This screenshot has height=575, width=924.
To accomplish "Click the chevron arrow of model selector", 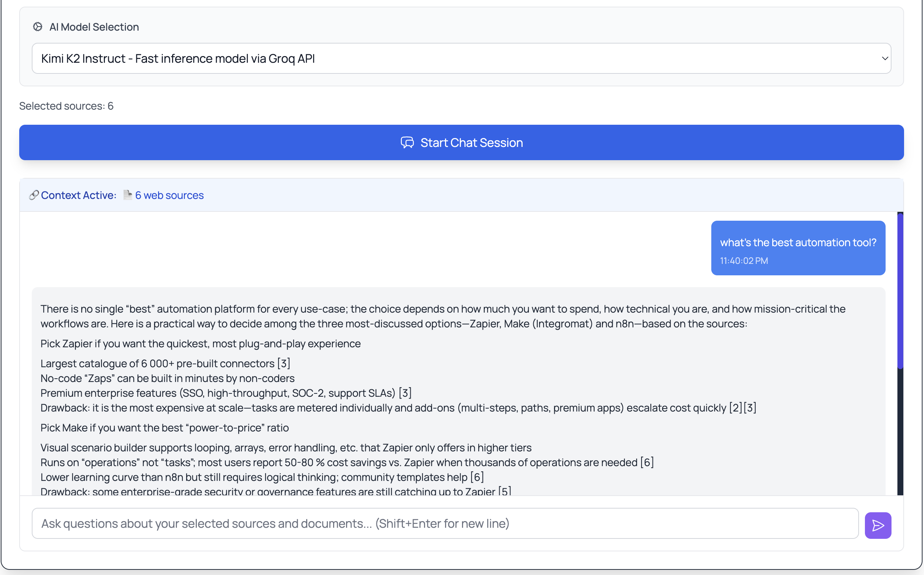I will pyautogui.click(x=884, y=59).
